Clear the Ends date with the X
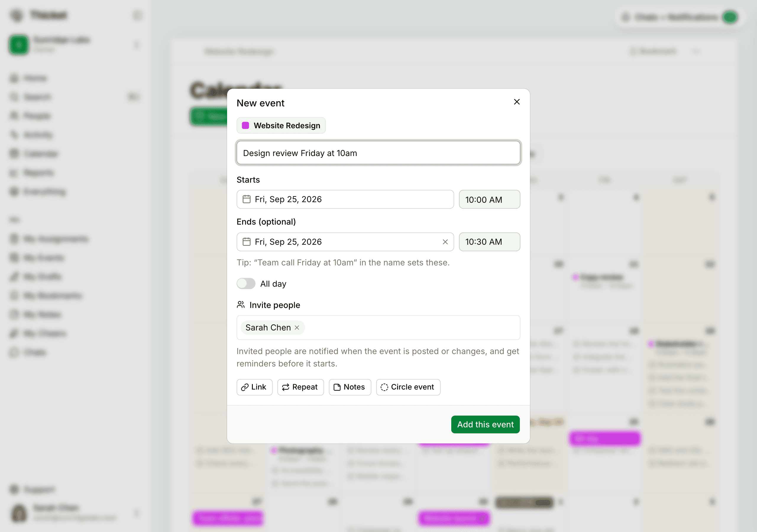The image size is (757, 532). pos(445,242)
